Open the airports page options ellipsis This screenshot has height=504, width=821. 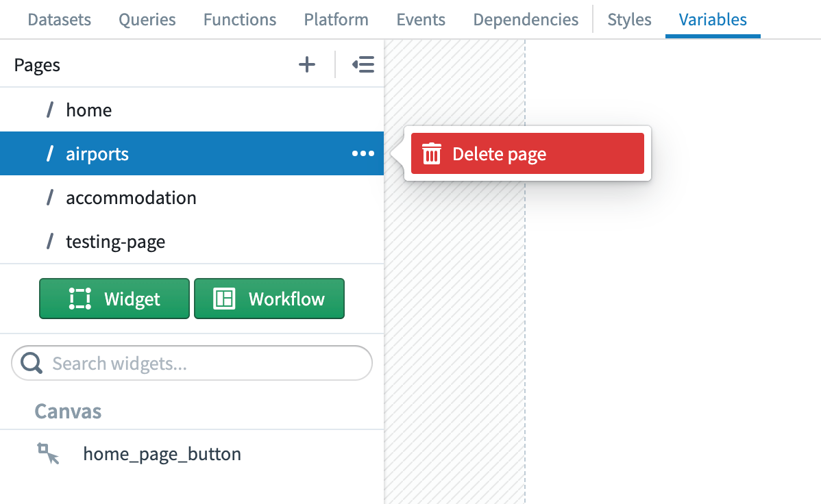(363, 153)
